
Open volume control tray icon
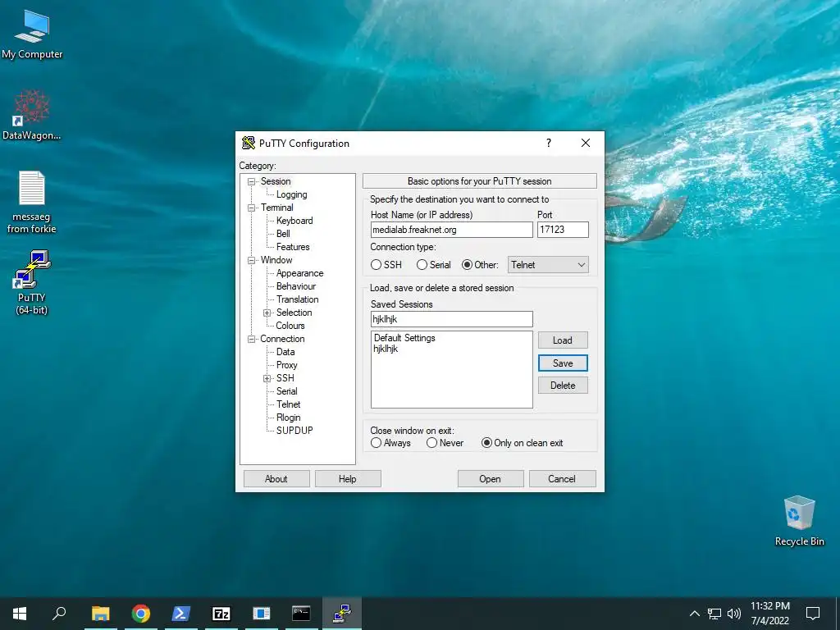click(734, 614)
